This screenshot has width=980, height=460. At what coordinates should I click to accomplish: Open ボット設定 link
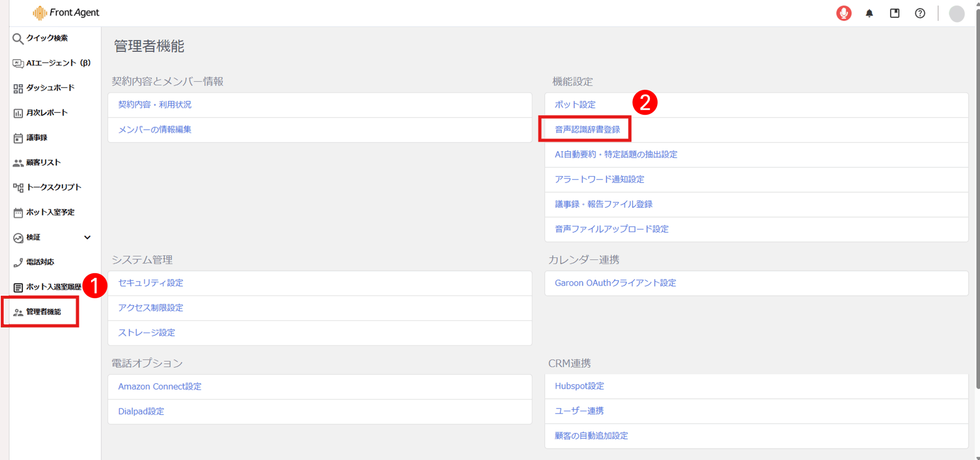tap(575, 105)
